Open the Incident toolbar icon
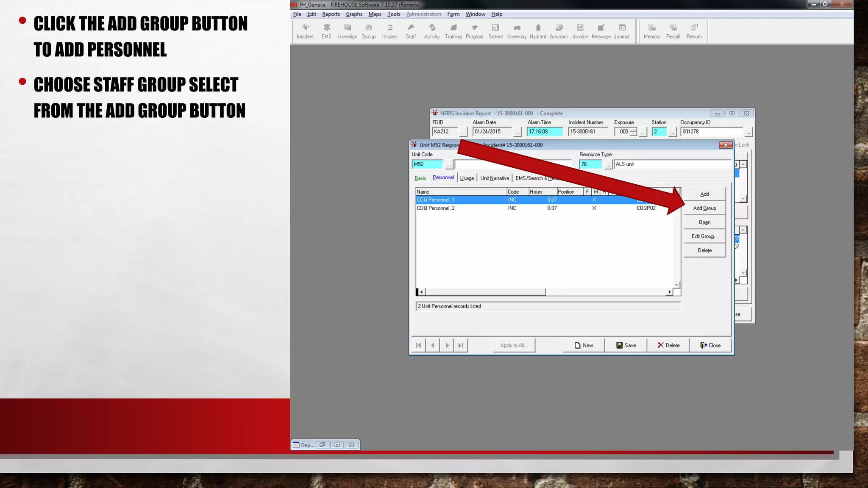868x488 pixels. 305,31
